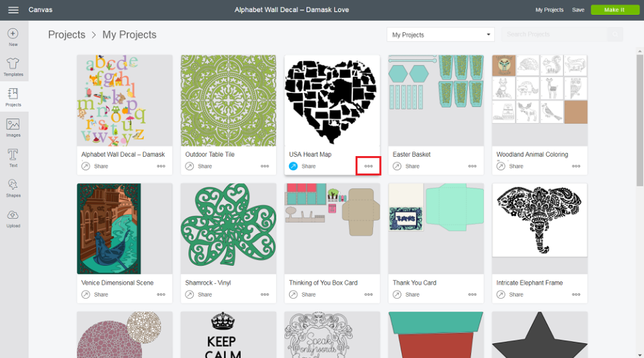
Task: Open more options for Woodland Animal Coloring
Action: (576, 166)
